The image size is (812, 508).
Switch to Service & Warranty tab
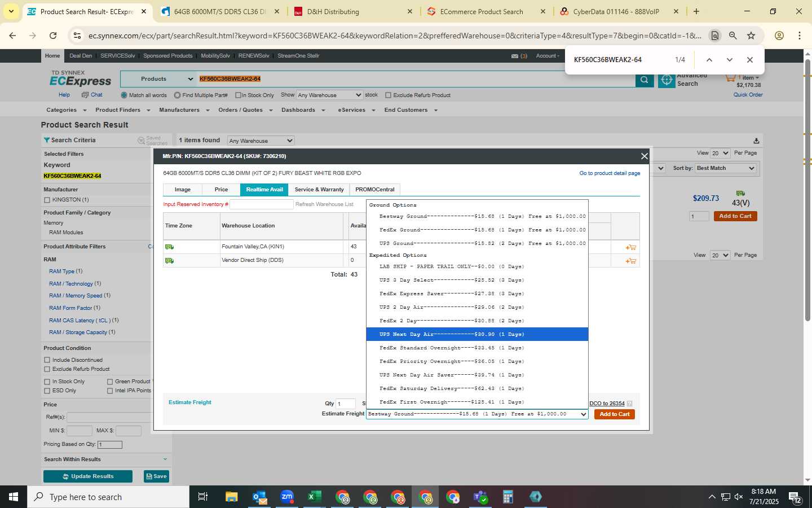(319, 190)
